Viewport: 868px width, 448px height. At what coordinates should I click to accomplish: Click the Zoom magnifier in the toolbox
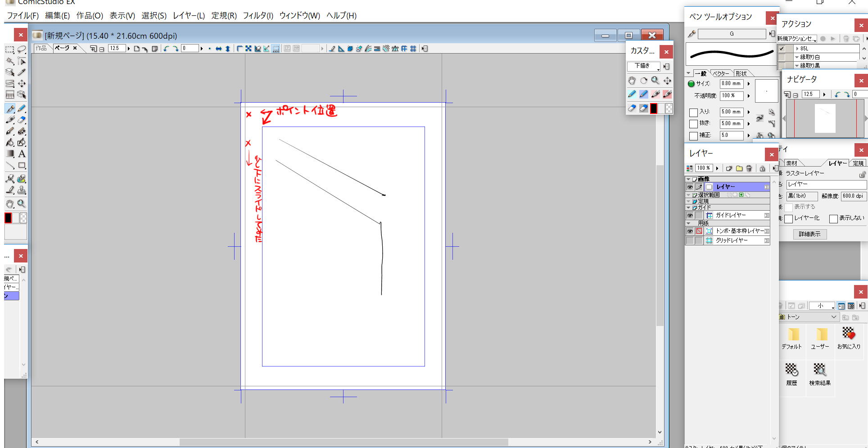pos(21,204)
